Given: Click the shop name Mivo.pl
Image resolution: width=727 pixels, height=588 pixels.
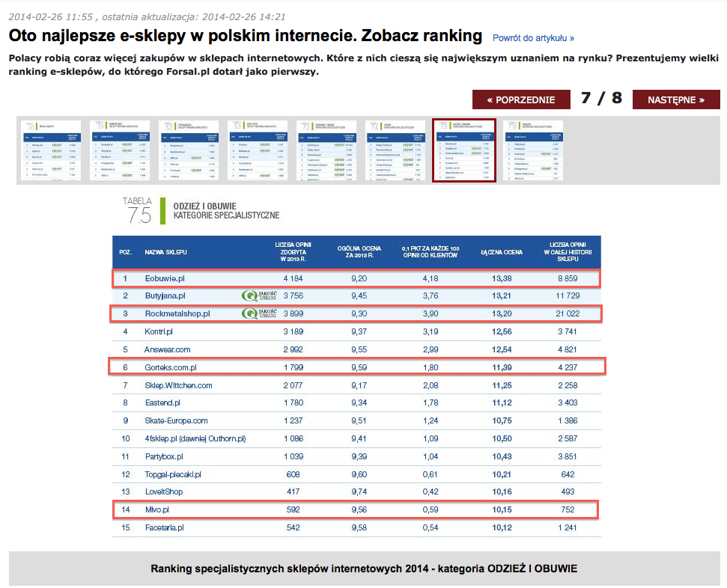Looking at the screenshot, I should click(156, 509).
